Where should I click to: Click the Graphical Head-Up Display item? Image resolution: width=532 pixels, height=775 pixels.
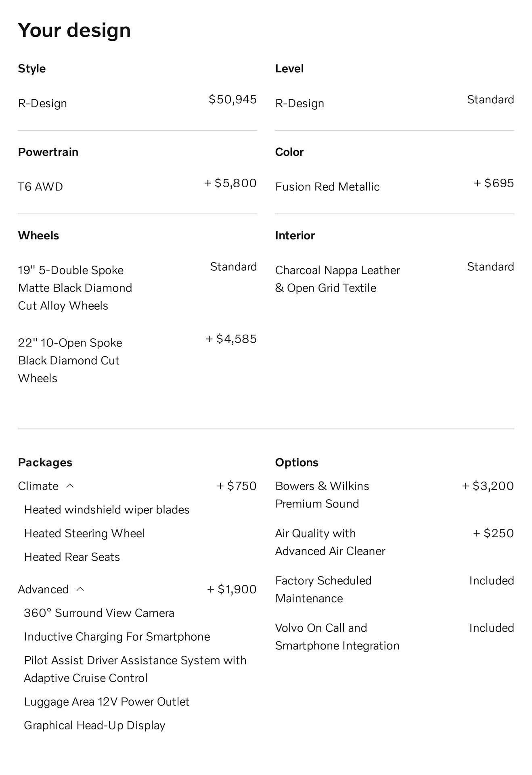coord(94,725)
